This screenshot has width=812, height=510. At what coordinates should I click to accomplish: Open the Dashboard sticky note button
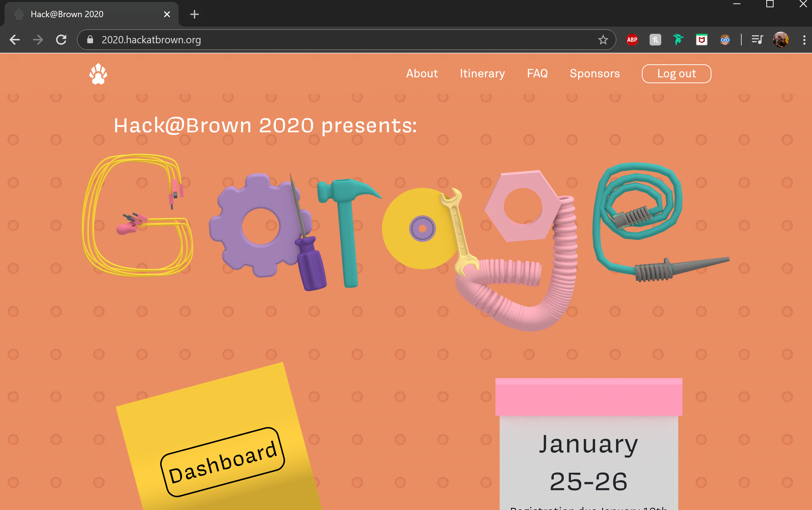point(223,462)
